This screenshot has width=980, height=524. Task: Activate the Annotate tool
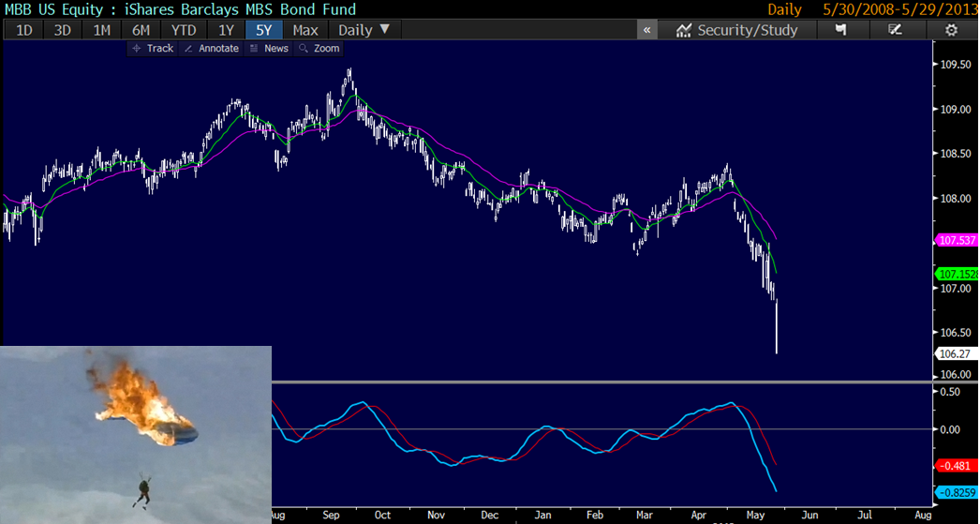212,48
